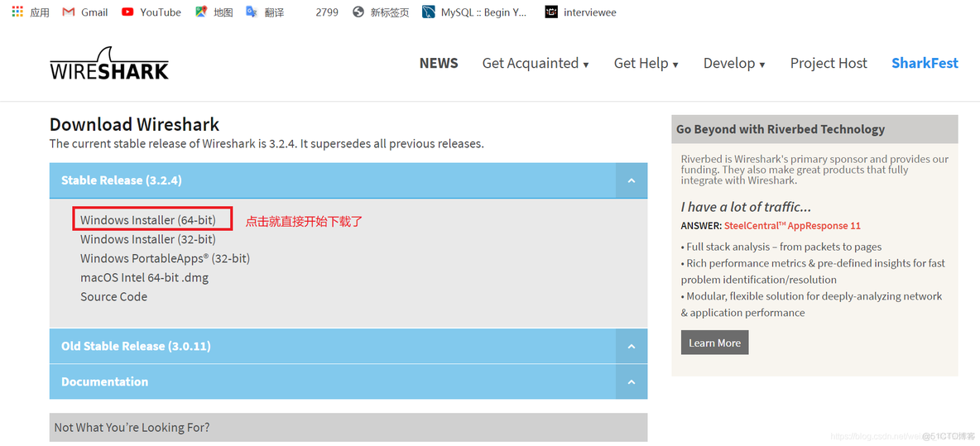The image size is (980, 446).
Task: Download Windows Installer (32-bit)
Action: 147,239
